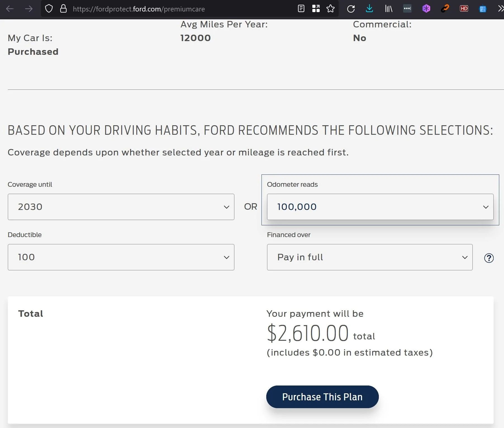Reload the page
The image size is (504, 428).
(351, 9)
